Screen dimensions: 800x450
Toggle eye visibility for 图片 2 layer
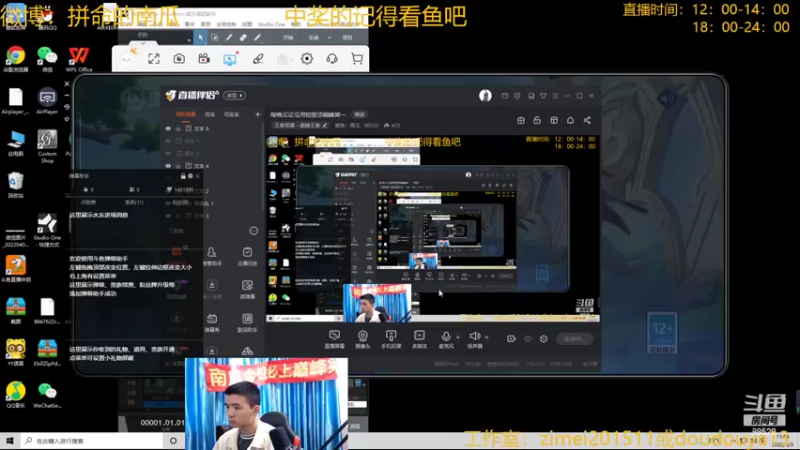(168, 153)
